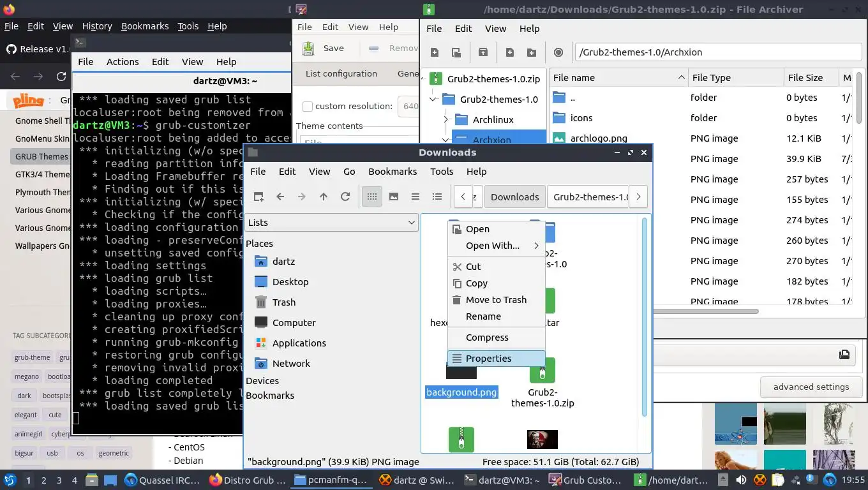This screenshot has width=868, height=490.
Task: Sort by File Size column in File Archiver
Action: click(811, 78)
